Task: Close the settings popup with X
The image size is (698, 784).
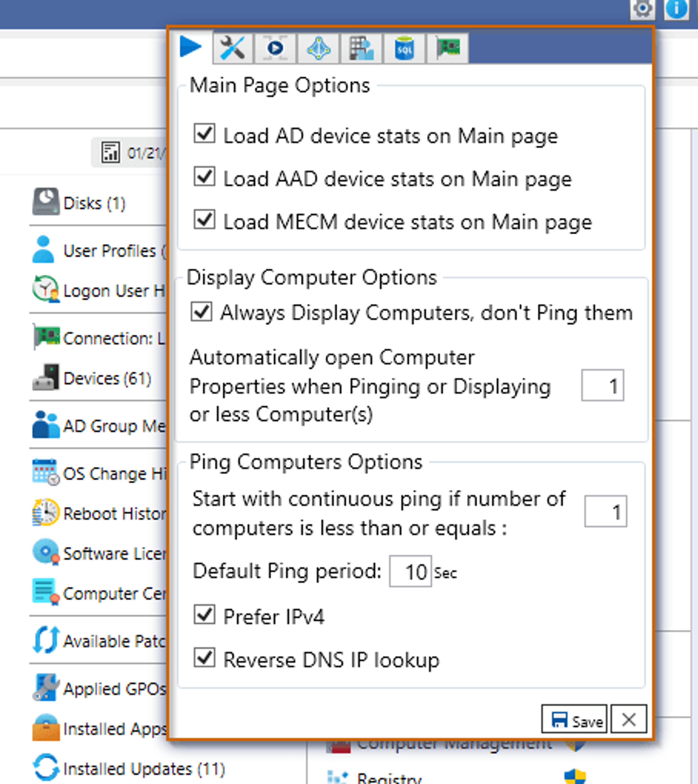Action: pos(629,719)
